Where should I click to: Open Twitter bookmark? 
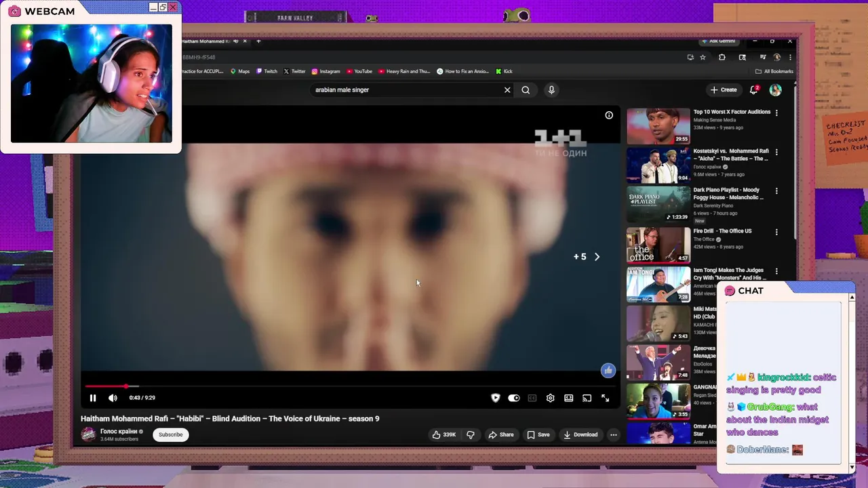(294, 71)
